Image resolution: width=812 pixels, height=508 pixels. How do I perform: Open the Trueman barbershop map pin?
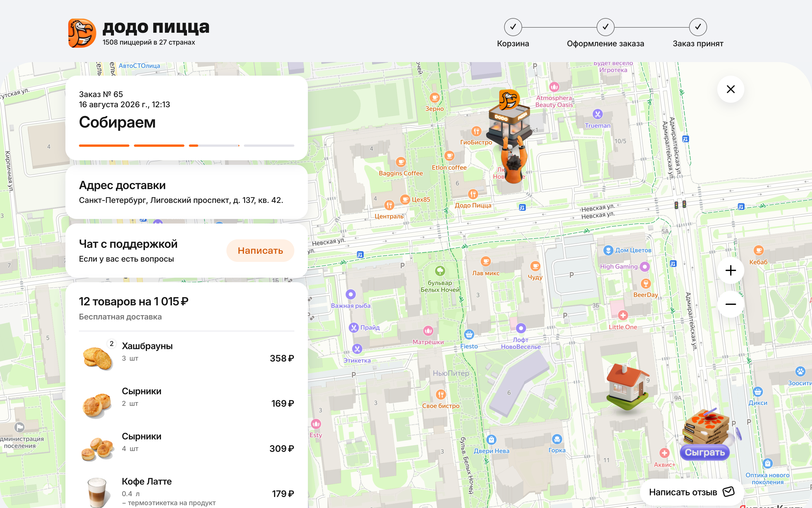click(x=597, y=114)
